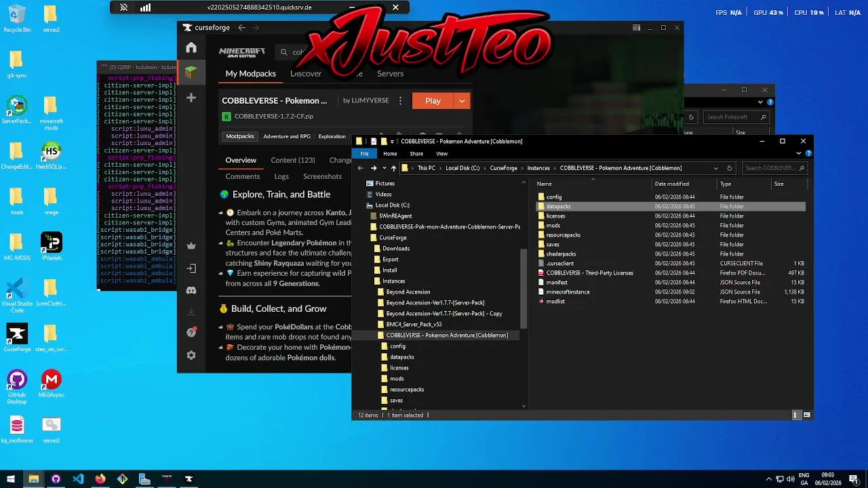Open the CurseForge desktop shortcut
The width and height of the screenshot is (868, 488).
pos(17,338)
